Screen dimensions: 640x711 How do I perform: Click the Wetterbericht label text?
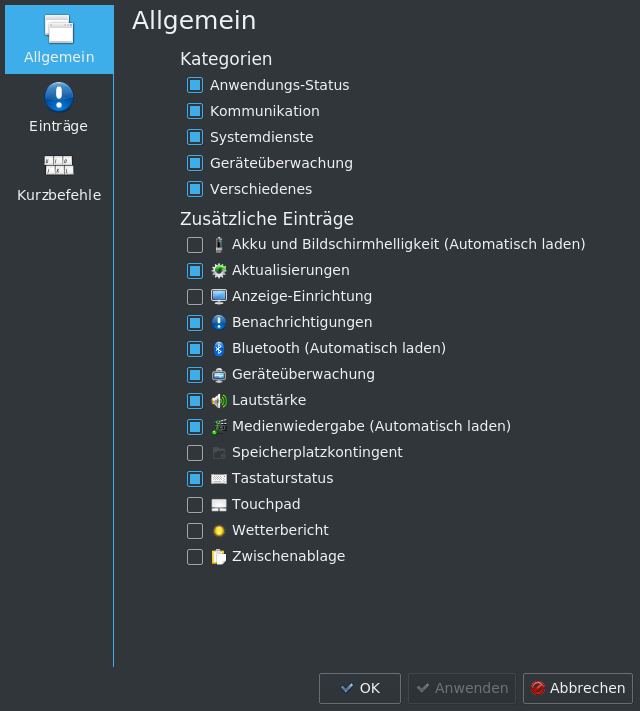280,530
